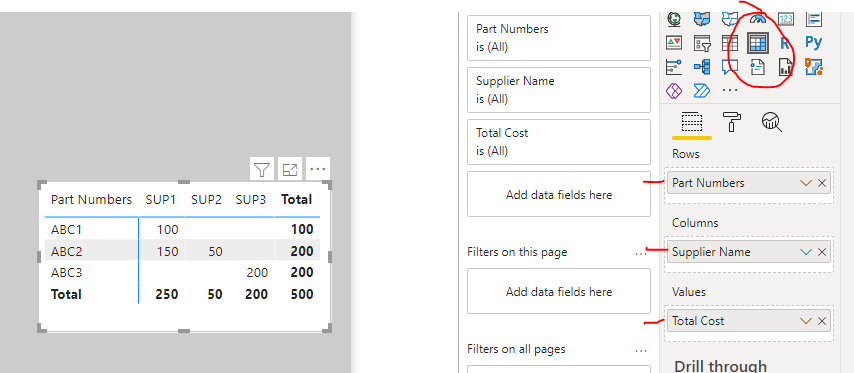Click the SUP1 total 250 cell
Screen dimensions: 854x373
click(167, 295)
